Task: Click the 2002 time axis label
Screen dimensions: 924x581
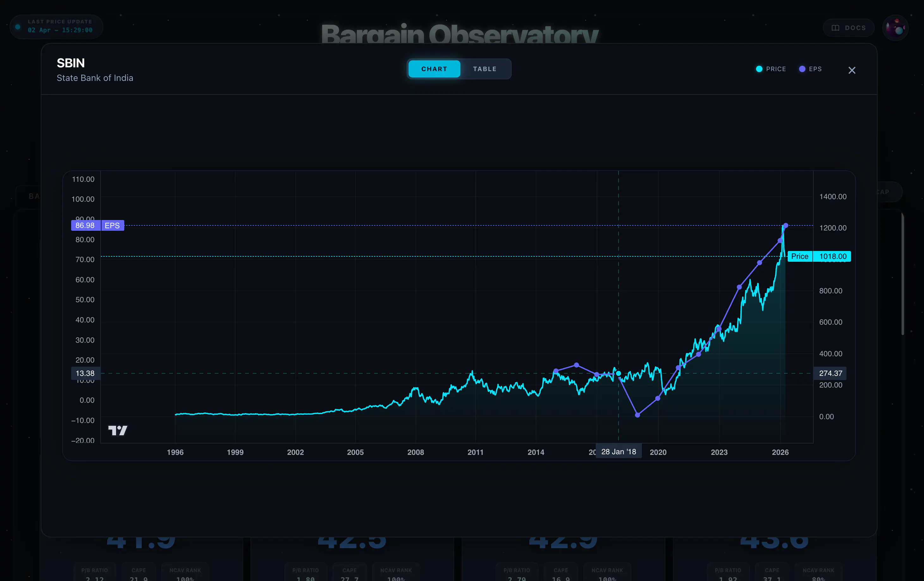Action: (x=295, y=452)
